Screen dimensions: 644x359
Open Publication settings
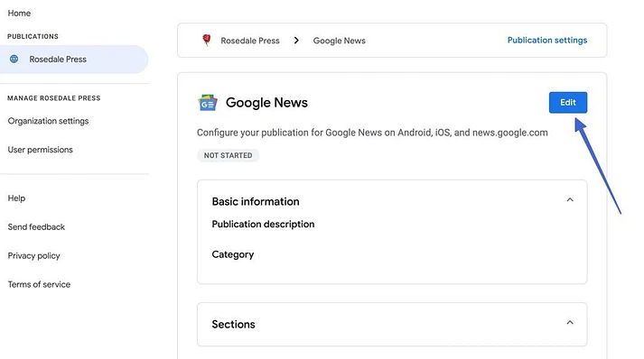(x=547, y=41)
